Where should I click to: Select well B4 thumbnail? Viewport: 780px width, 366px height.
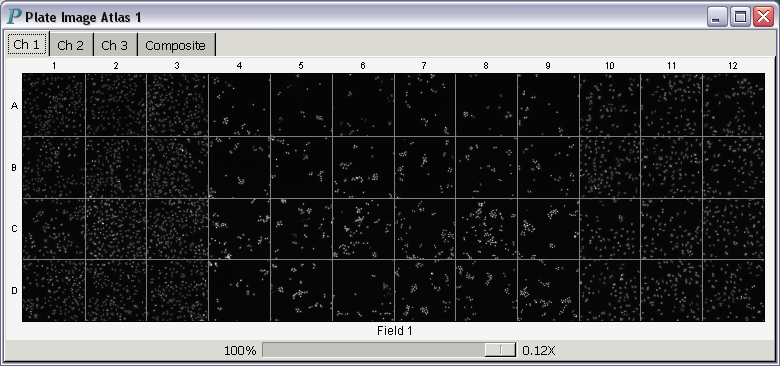coord(239,167)
